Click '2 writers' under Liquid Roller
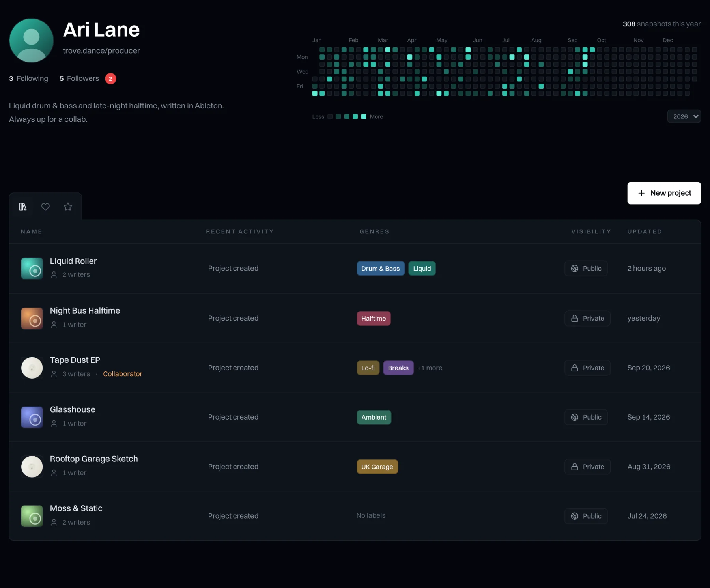The height and width of the screenshot is (588, 710). click(76, 274)
